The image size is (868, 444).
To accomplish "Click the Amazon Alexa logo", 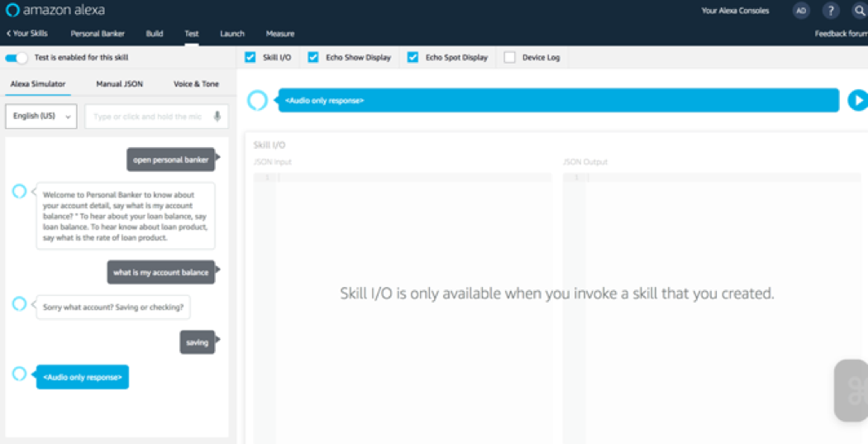I will click(x=55, y=10).
